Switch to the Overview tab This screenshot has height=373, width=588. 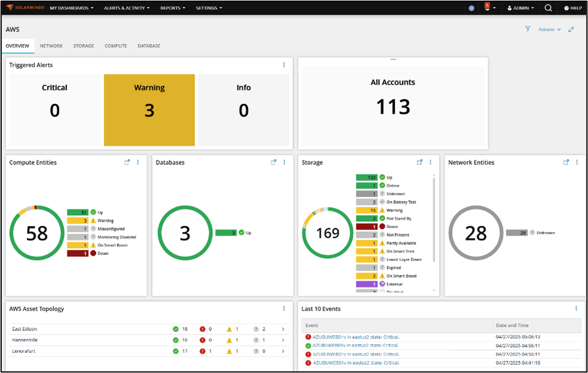(17, 46)
